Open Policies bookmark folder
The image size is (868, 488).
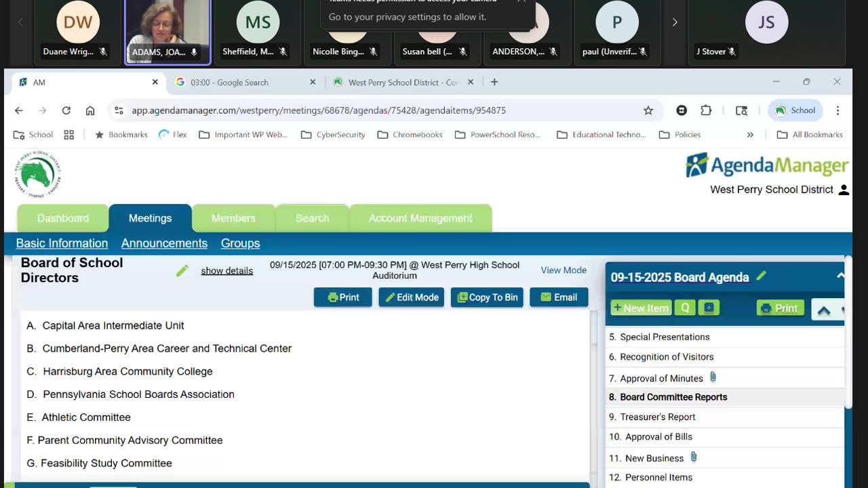coord(680,135)
